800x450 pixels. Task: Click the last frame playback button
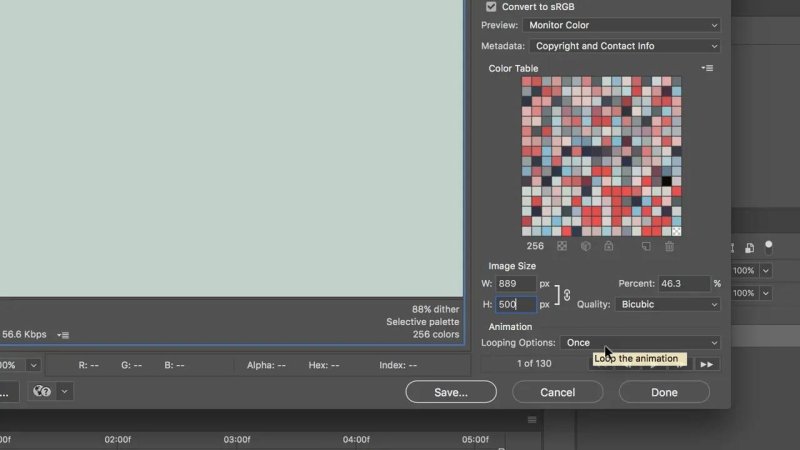coord(707,364)
